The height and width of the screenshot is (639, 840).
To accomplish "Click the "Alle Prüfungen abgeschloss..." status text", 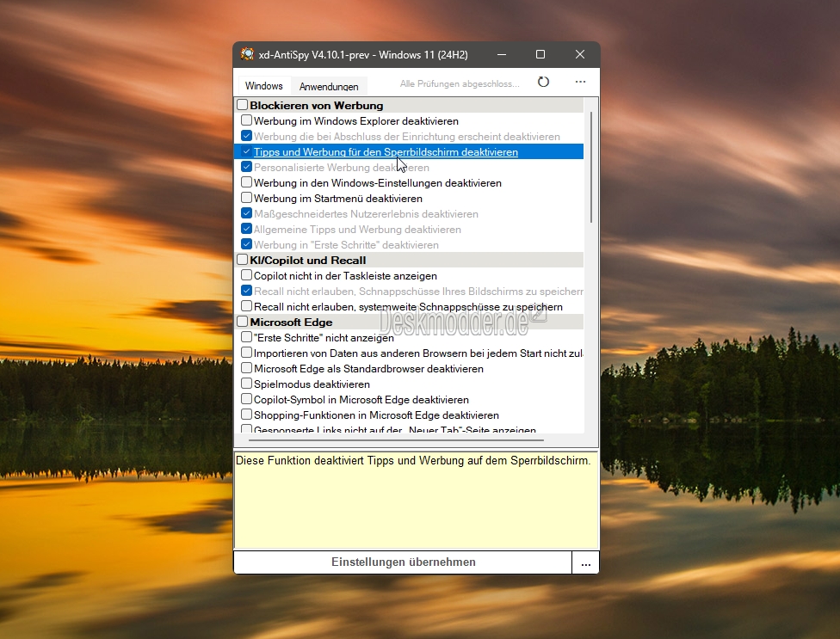I will [460, 83].
